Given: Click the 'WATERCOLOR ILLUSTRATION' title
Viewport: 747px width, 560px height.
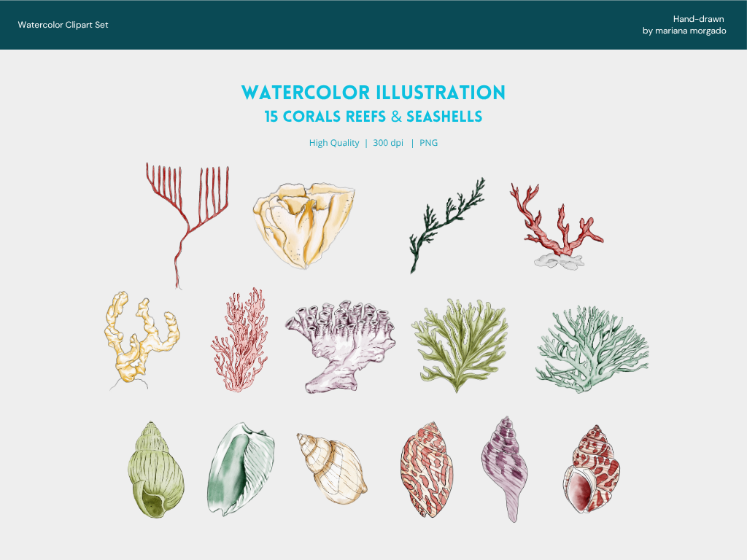Looking at the screenshot, I should click(x=373, y=93).
